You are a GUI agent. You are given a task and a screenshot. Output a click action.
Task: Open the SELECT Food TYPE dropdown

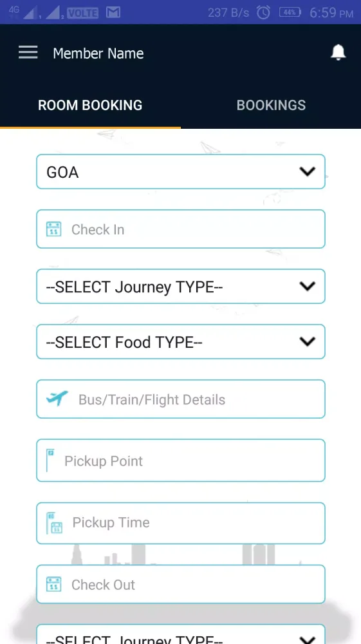coord(180,342)
